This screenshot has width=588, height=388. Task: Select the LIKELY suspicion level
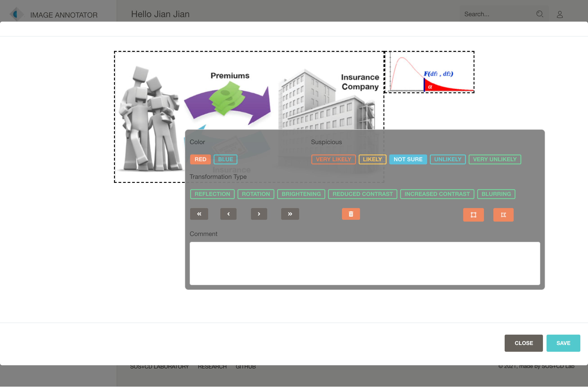[372, 159]
